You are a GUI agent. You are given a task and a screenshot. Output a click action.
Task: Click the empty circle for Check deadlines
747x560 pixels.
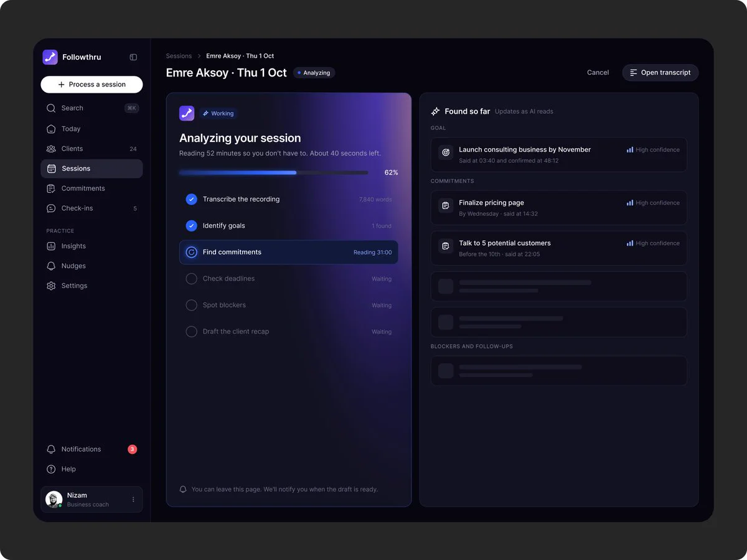tap(192, 279)
